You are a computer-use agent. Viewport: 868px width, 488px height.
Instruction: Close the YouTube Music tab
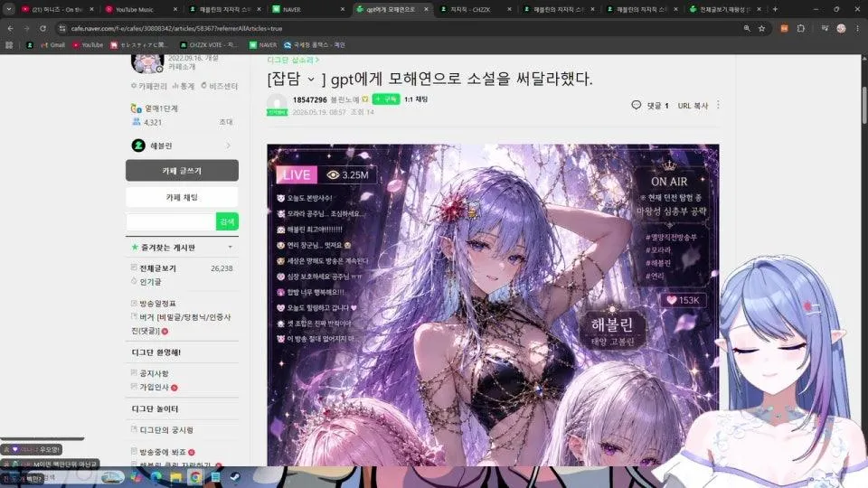tap(175, 9)
